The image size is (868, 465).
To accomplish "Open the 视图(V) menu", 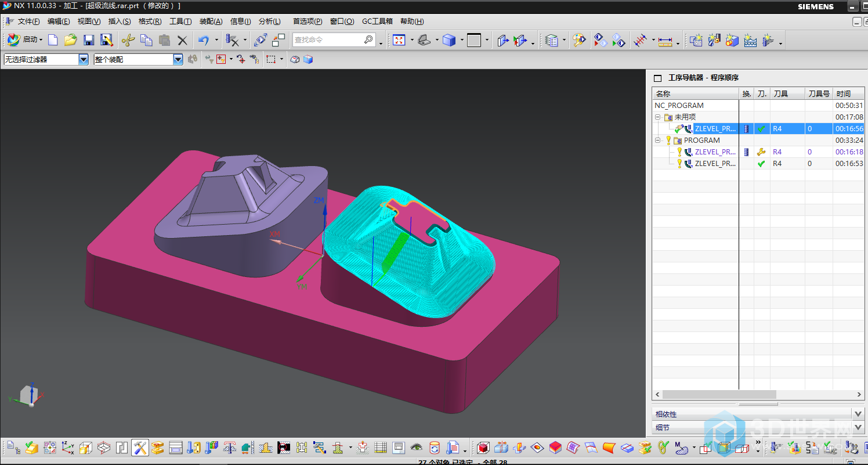I will (89, 21).
